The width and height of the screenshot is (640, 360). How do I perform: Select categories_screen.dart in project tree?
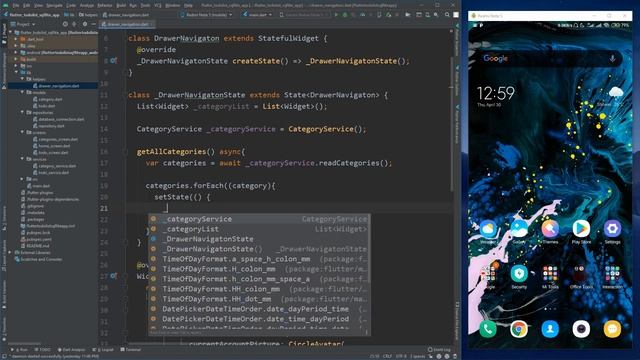coord(55,139)
